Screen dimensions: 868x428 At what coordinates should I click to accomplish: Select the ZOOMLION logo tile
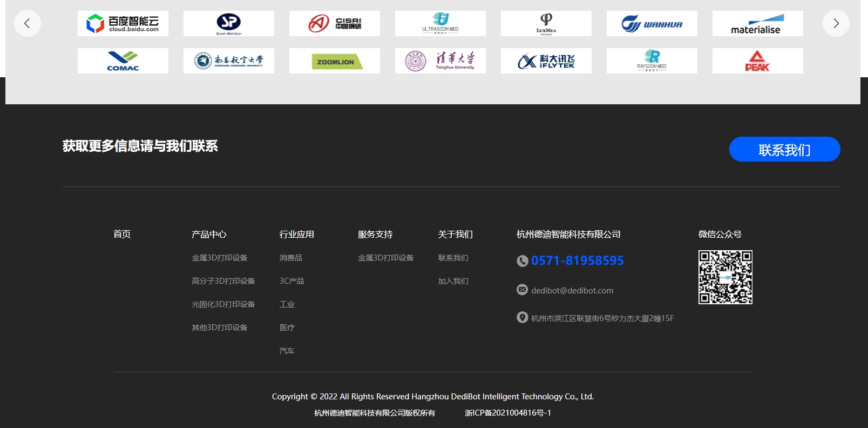pyautogui.click(x=335, y=61)
